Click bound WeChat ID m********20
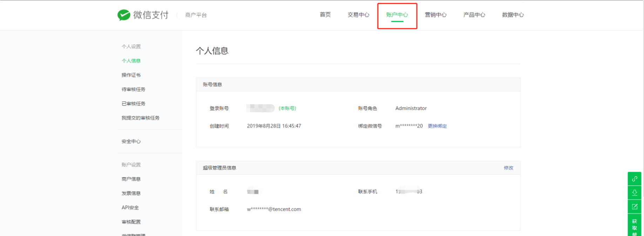Image resolution: width=644 pixels, height=236 pixels. click(x=409, y=126)
